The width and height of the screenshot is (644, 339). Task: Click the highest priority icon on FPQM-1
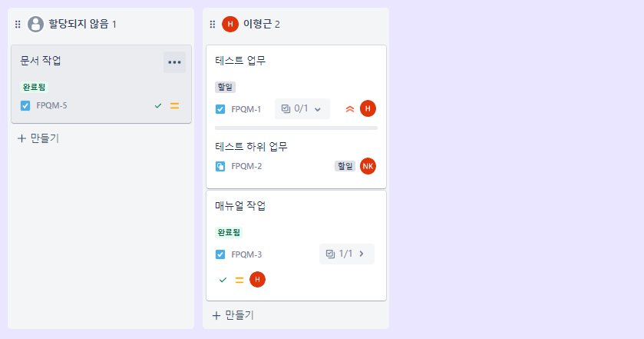pyautogui.click(x=350, y=109)
